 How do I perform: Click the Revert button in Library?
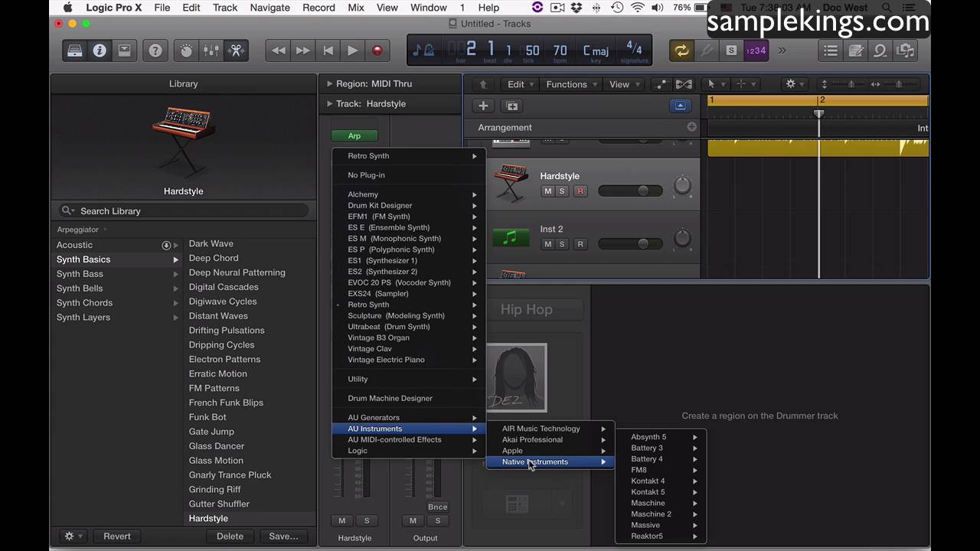click(117, 536)
